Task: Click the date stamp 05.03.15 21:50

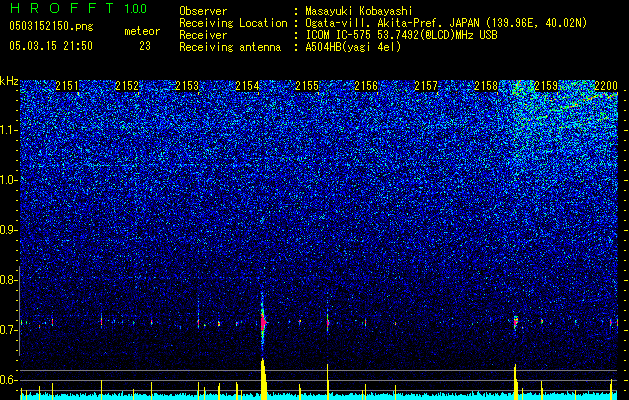Action: point(51,46)
